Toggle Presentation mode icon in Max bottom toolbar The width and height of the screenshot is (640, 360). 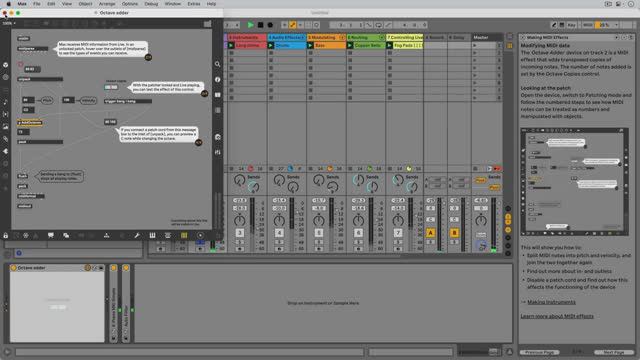[x=51, y=236]
